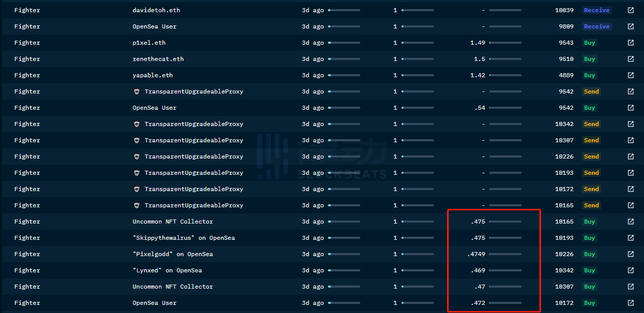Select price .54 cell
Image resolution: width=644 pixels, height=313 pixels.
[480, 108]
